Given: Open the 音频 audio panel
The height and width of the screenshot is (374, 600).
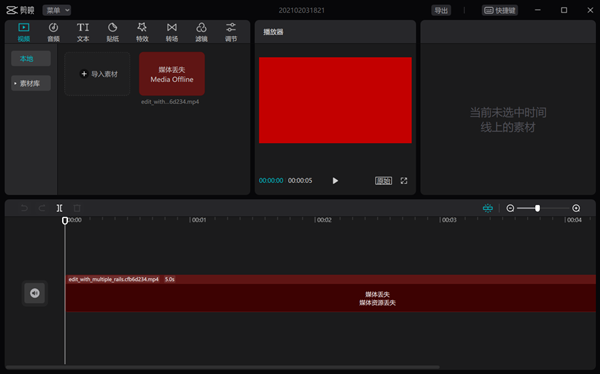Looking at the screenshot, I should point(53,32).
